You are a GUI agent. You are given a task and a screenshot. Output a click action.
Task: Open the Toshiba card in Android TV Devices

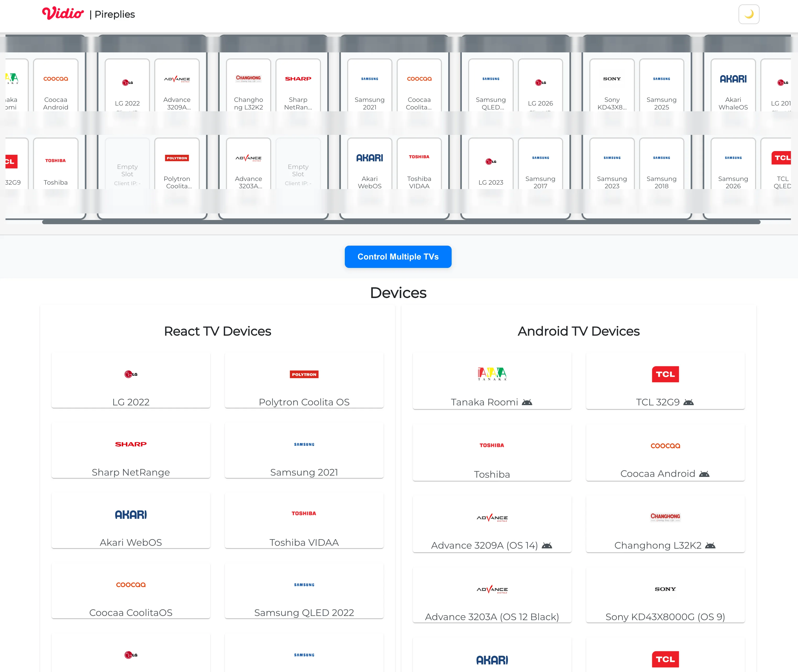[x=492, y=452]
